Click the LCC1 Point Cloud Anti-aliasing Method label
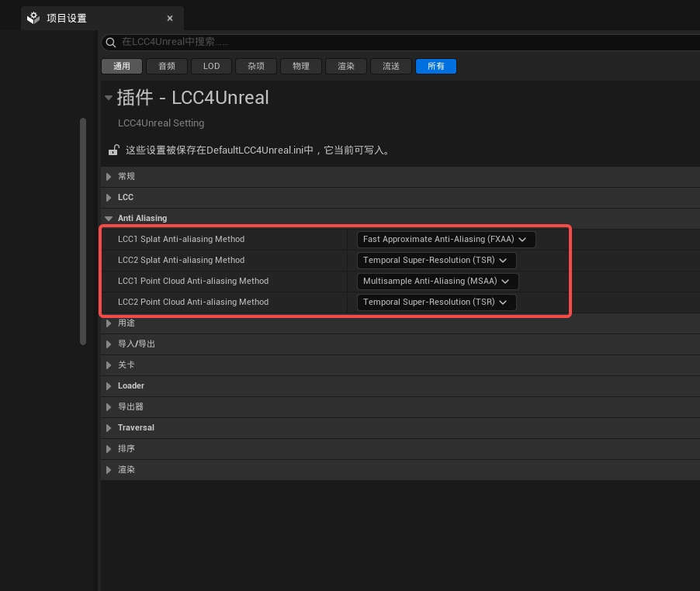This screenshot has height=591, width=700. click(193, 282)
